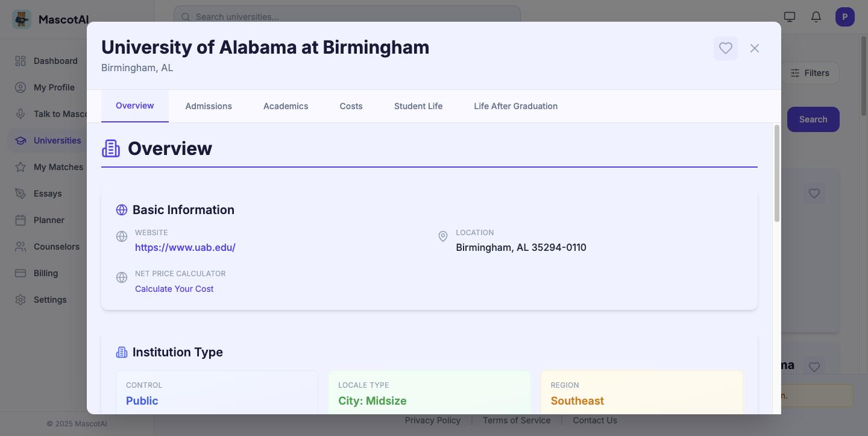The width and height of the screenshot is (868, 436).
Task: Click the location pin icon
Action: click(442, 236)
